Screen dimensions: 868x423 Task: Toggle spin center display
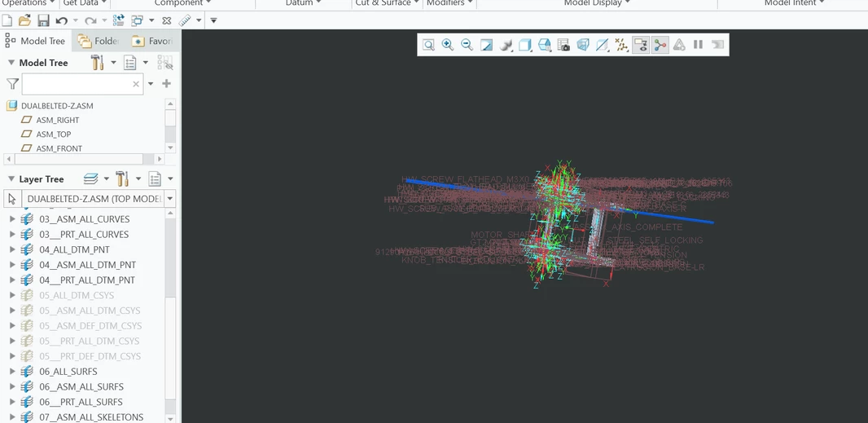click(660, 45)
